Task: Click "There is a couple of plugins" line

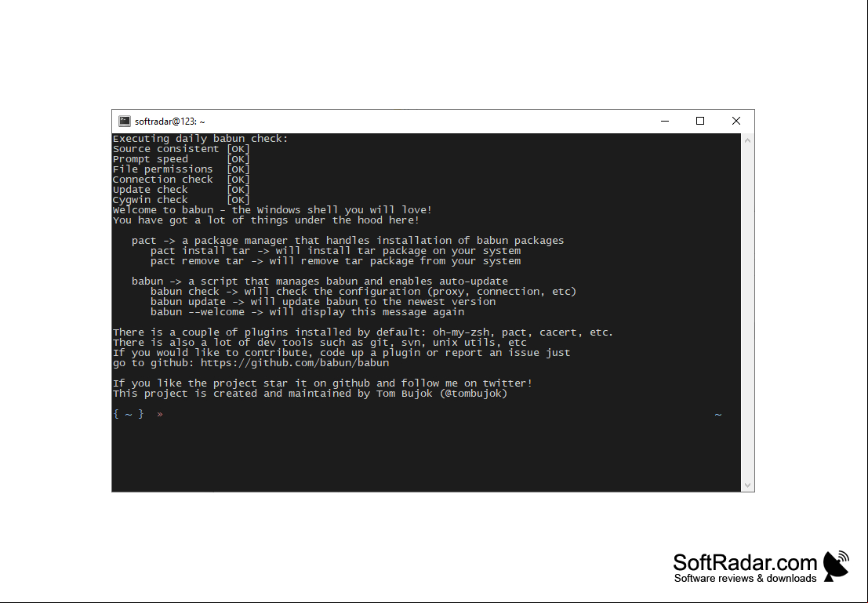Action: point(363,332)
